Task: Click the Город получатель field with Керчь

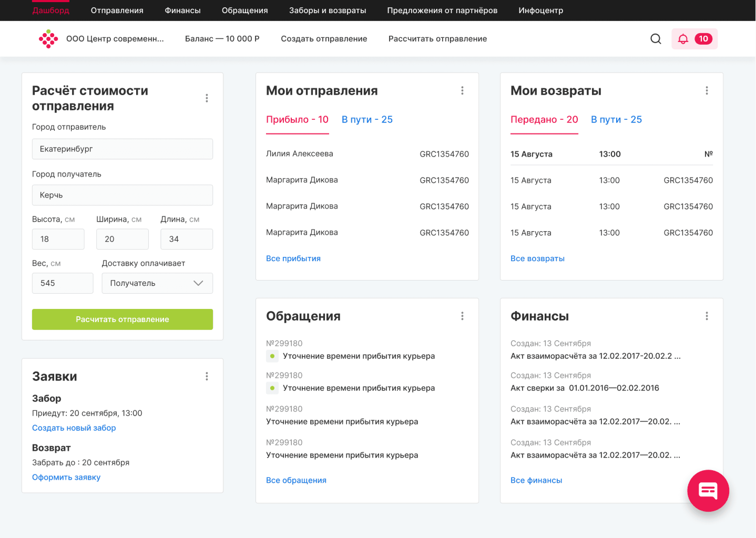Action: [122, 195]
